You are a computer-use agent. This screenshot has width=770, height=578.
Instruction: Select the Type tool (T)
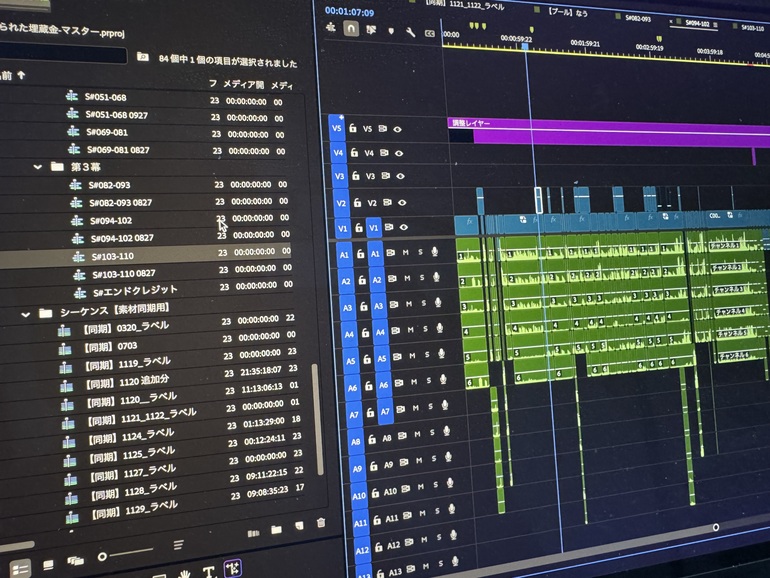tap(209, 573)
